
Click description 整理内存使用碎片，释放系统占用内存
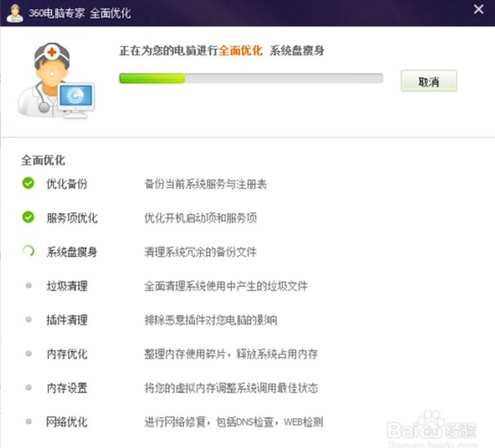231,354
